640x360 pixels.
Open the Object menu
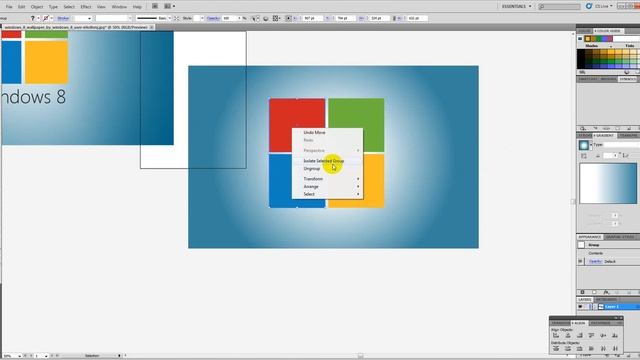click(37, 7)
